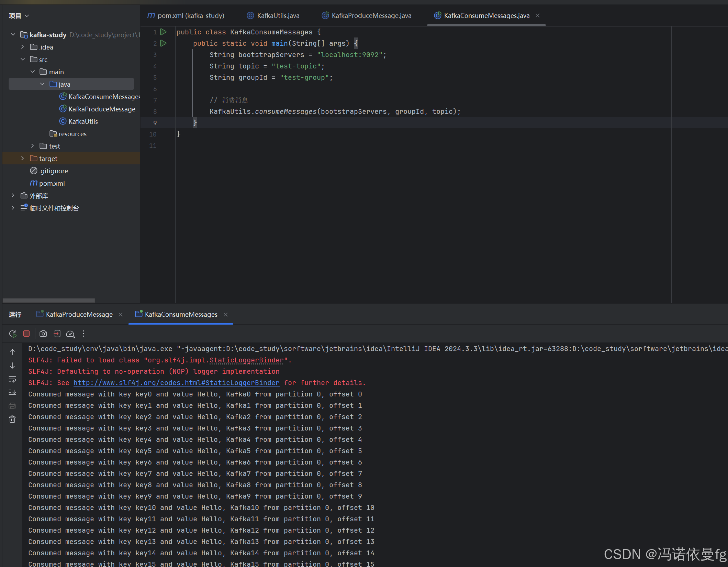The height and width of the screenshot is (567, 728).
Task: Open the run toolbar more options menu
Action: coord(83,334)
